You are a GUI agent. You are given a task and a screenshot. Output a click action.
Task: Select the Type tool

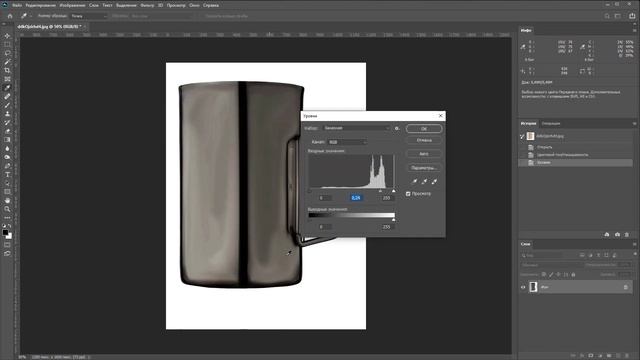click(x=7, y=174)
